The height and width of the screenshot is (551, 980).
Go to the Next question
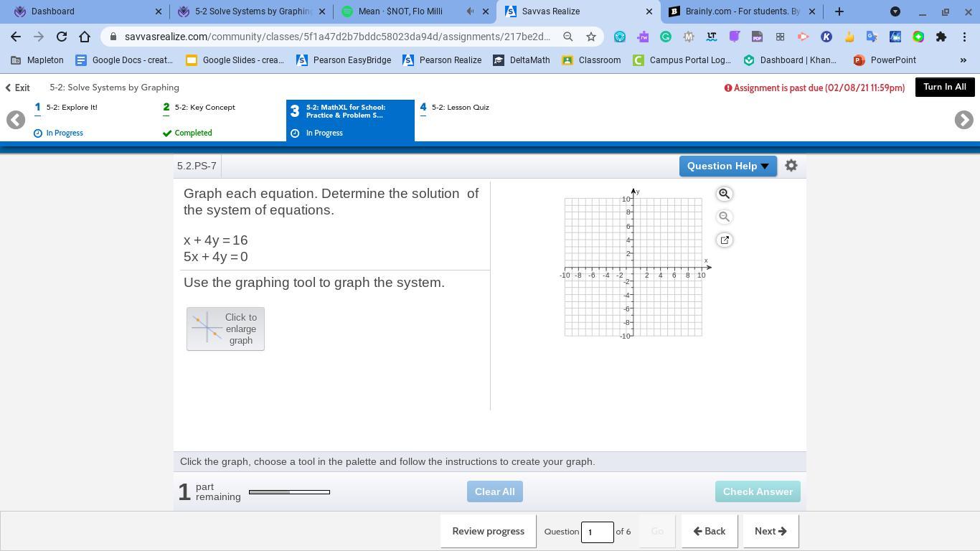(x=771, y=532)
